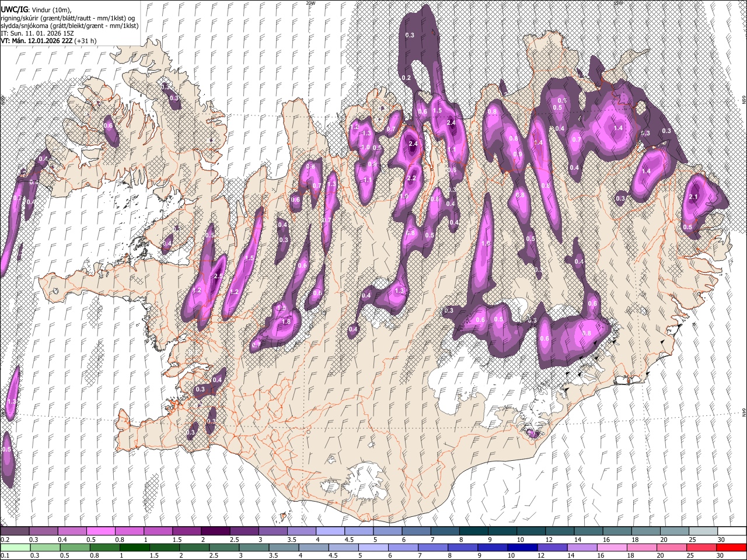Select the pale grey snow swatch labeled 25
Image resolution: width=747 pixels, height=560 pixels.
tap(704, 531)
